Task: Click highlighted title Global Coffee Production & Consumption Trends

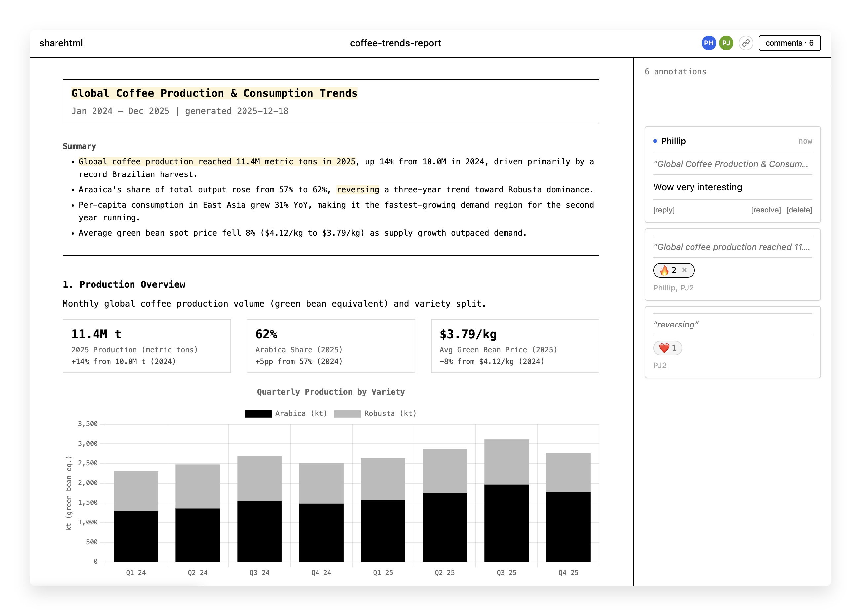Action: (214, 93)
